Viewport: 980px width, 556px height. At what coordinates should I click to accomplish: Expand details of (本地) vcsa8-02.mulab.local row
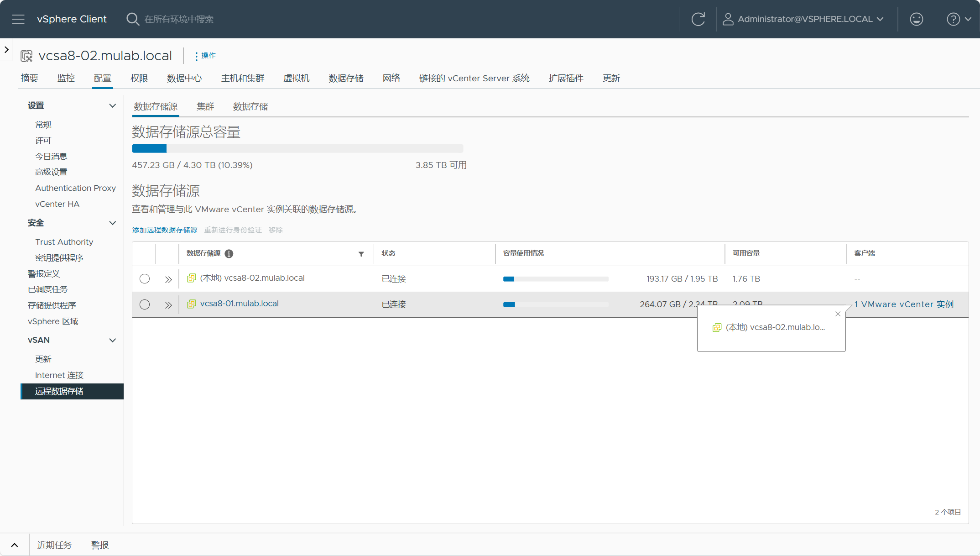pos(168,279)
